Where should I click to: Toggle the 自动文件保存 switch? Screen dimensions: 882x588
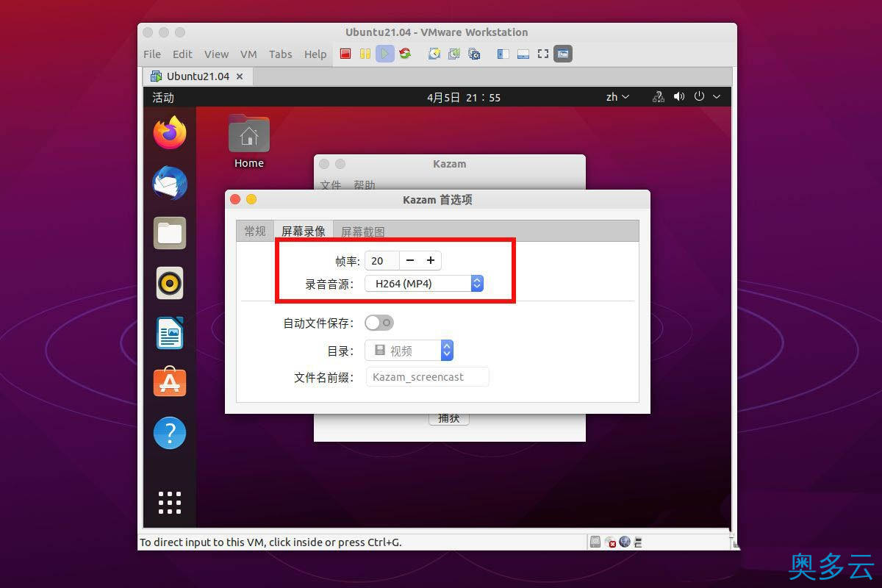(x=379, y=322)
